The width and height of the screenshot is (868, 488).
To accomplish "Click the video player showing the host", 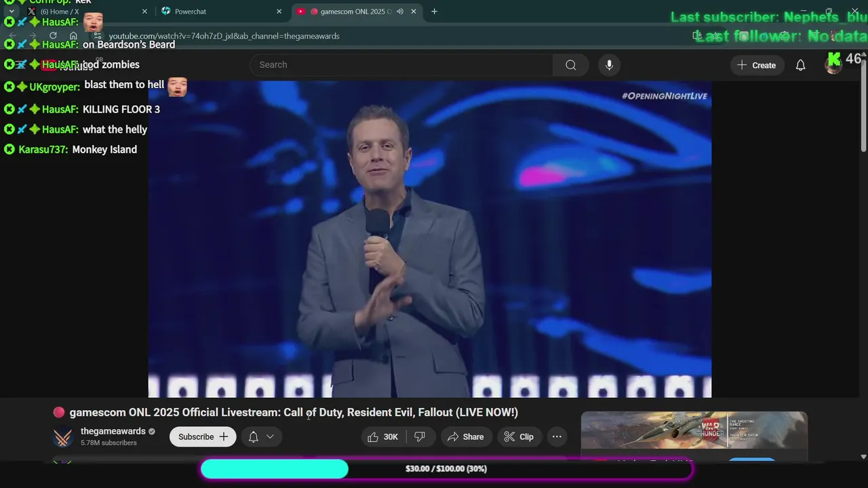I will pyautogui.click(x=430, y=239).
